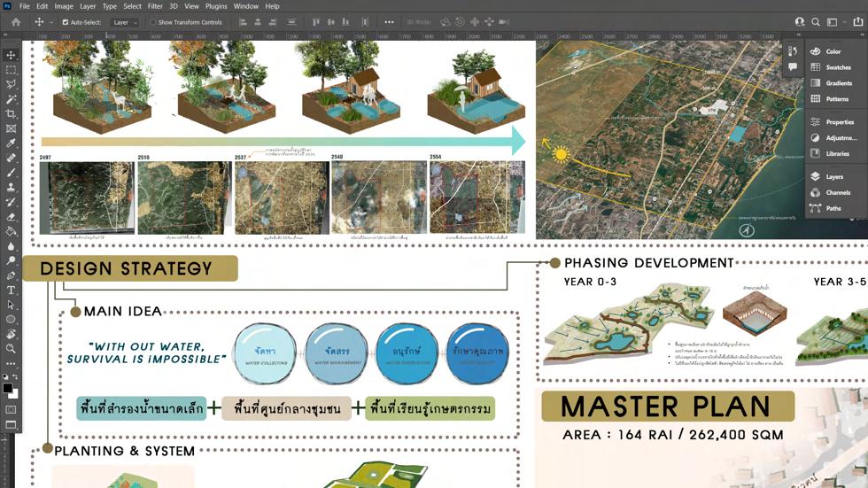Screen dimensions: 868x488
Task: Align right edges in options bar
Action: (273, 22)
